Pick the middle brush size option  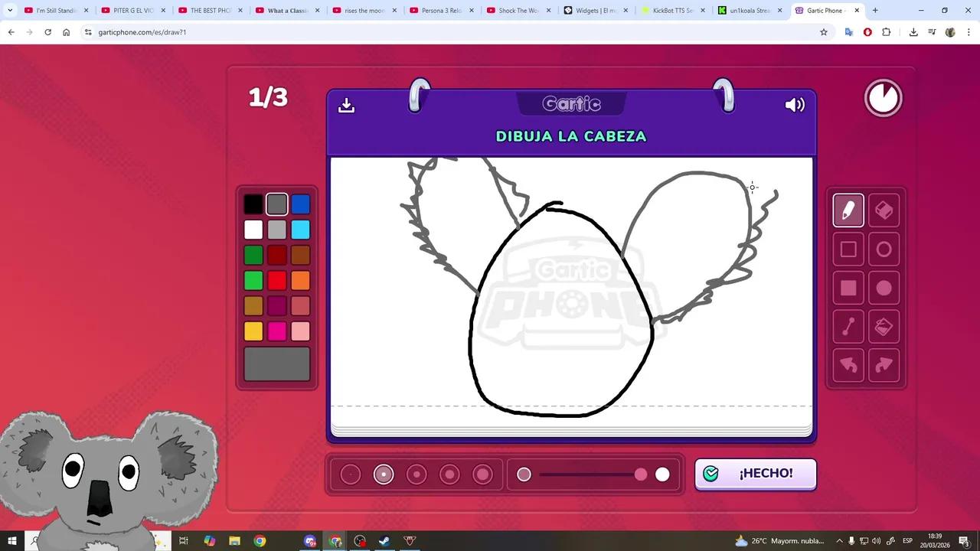click(x=416, y=474)
